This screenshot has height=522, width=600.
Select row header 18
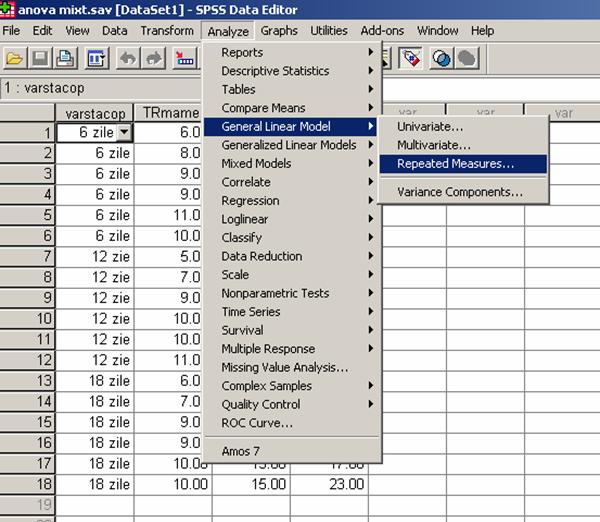(x=28, y=484)
